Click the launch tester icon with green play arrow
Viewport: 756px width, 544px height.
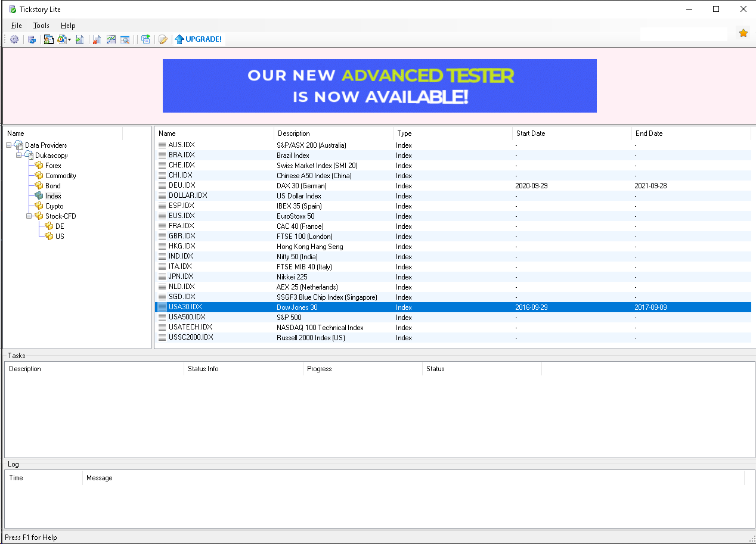click(x=145, y=39)
